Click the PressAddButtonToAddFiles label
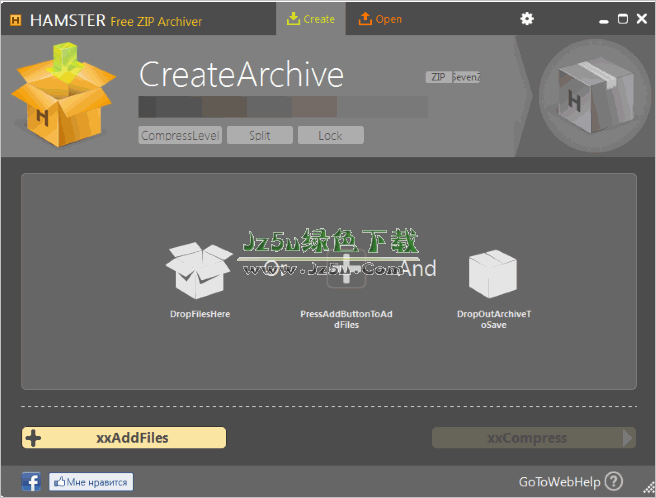This screenshot has height=498, width=656. point(346,319)
